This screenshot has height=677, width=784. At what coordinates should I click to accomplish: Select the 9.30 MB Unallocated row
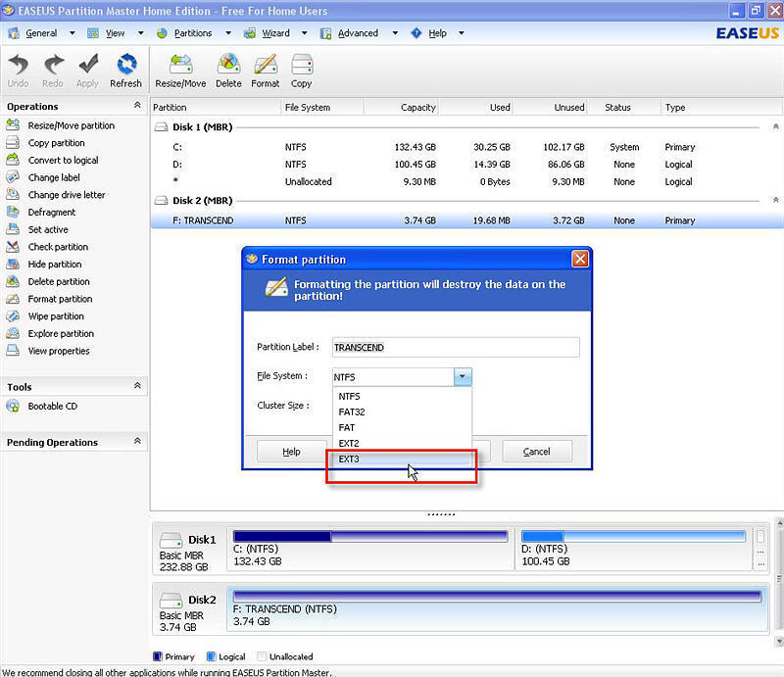coord(466,182)
